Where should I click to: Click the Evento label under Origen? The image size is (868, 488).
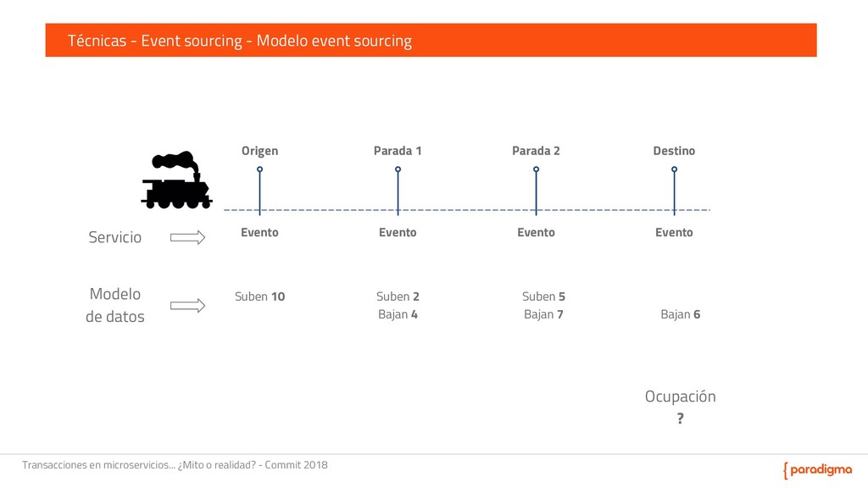point(259,232)
